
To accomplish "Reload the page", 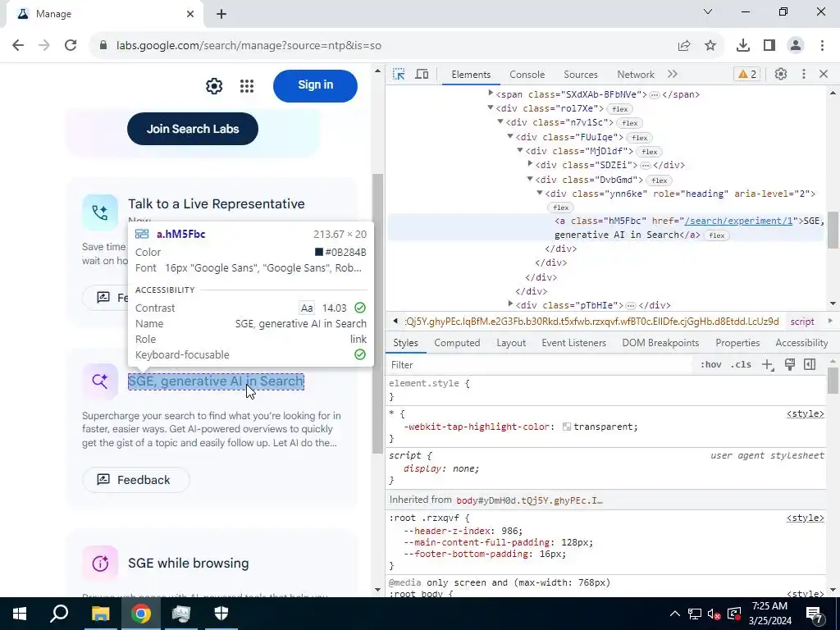I will [x=71, y=46].
